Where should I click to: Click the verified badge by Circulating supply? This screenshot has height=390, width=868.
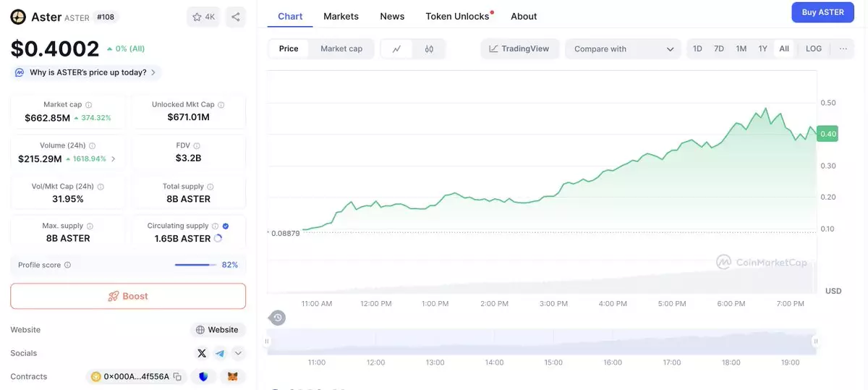[226, 226]
